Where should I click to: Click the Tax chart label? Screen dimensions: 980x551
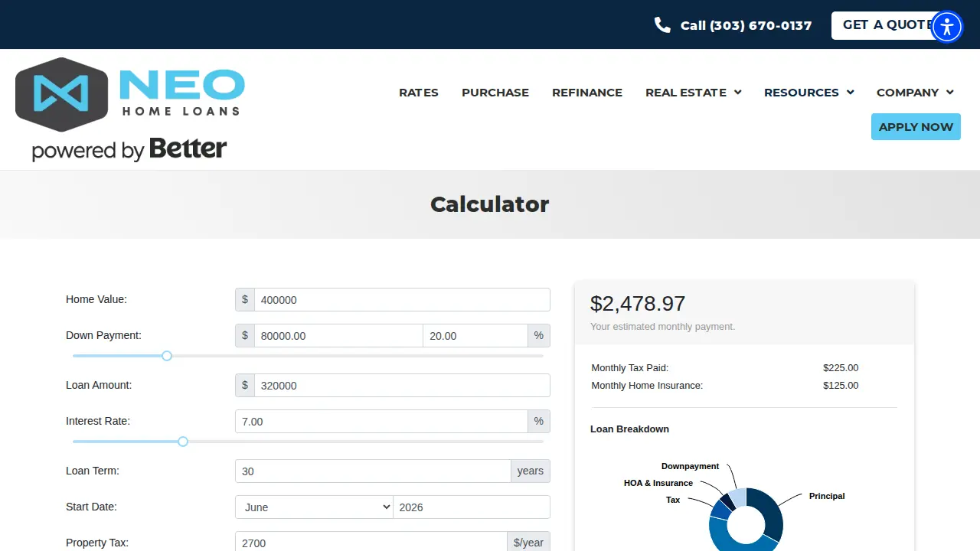tap(673, 500)
